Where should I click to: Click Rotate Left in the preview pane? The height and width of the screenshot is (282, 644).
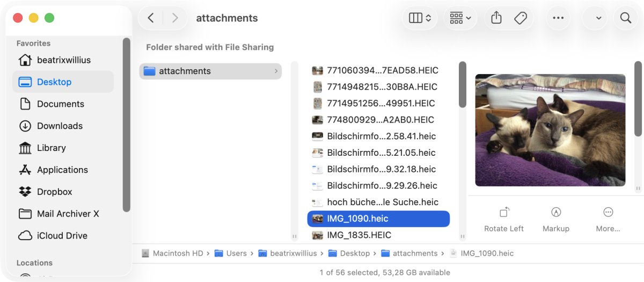coord(504,220)
